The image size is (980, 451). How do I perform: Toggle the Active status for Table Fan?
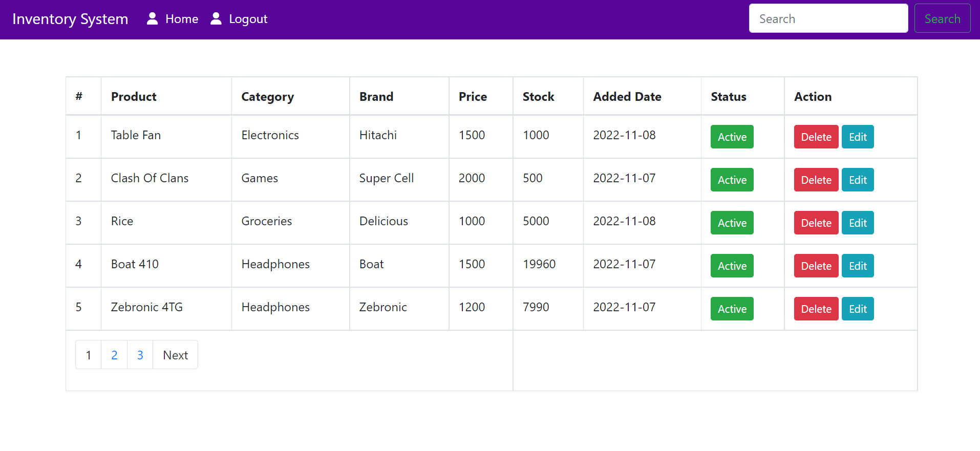click(731, 137)
